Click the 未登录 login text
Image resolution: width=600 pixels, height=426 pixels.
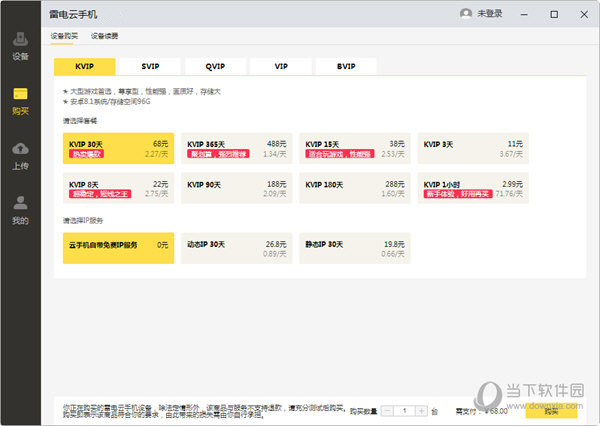pyautogui.click(x=490, y=14)
